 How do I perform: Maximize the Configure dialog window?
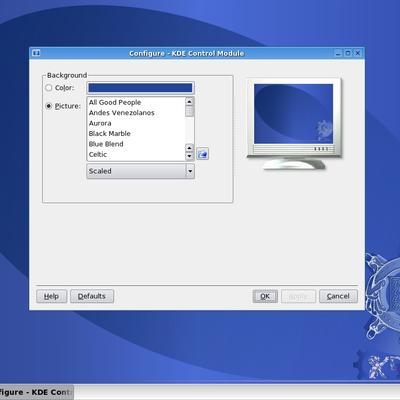(348, 53)
